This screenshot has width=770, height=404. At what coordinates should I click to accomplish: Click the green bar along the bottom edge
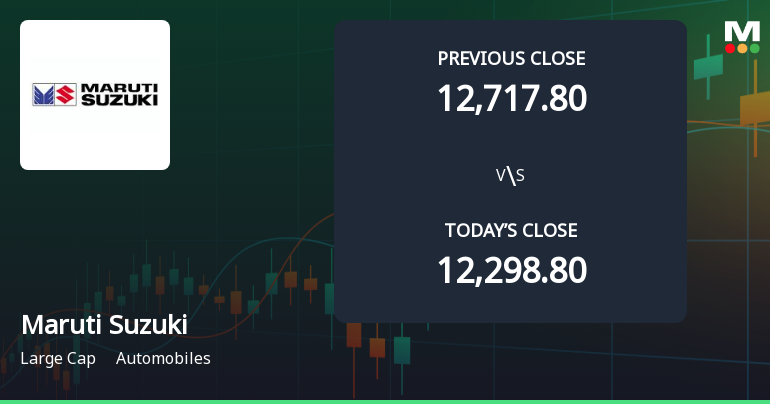385,401
